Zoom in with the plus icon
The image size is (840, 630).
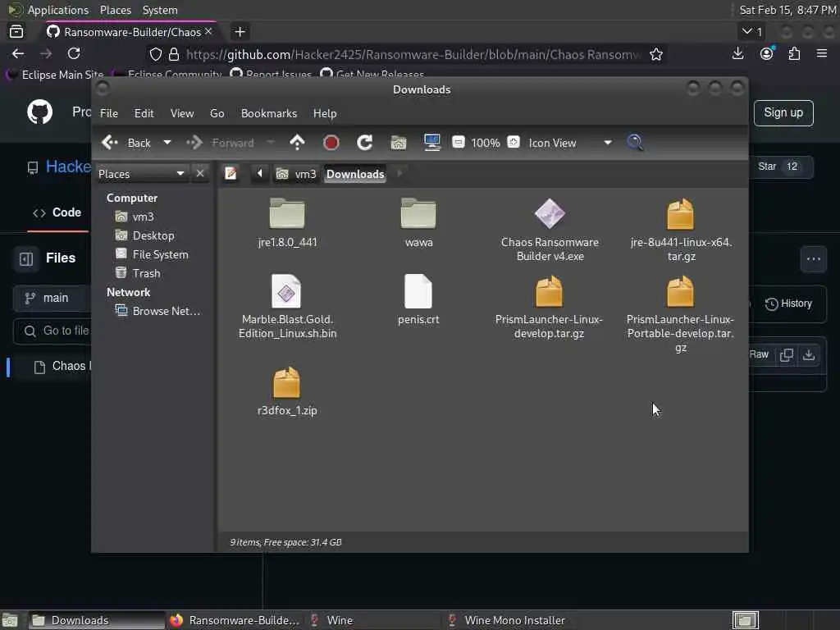tap(514, 142)
